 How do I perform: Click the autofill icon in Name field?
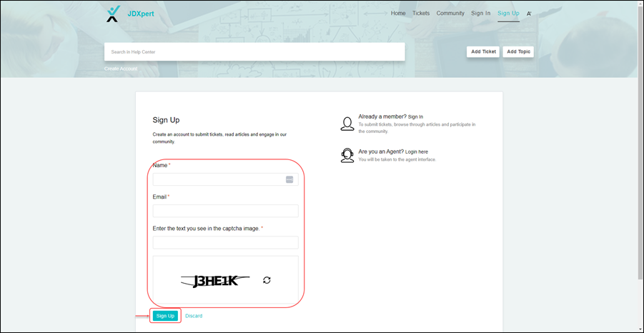click(x=289, y=179)
